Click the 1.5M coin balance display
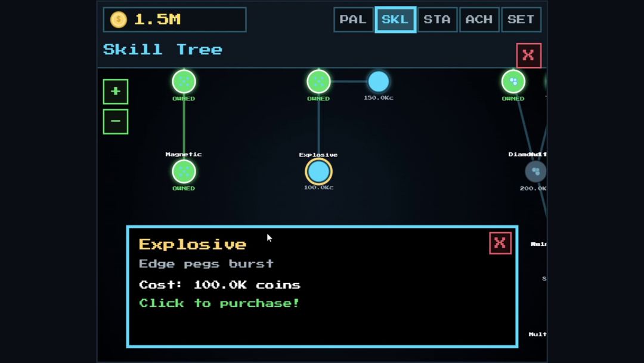The image size is (644, 363). [175, 19]
